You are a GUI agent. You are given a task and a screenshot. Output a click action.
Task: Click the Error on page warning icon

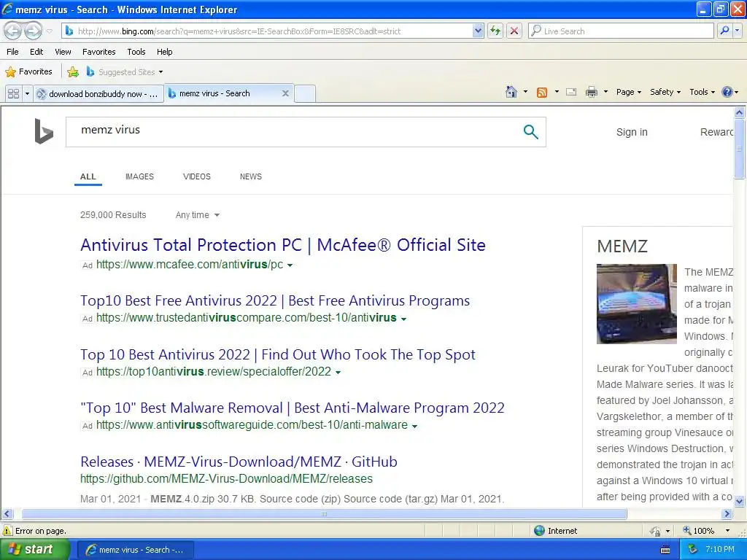coord(7,531)
